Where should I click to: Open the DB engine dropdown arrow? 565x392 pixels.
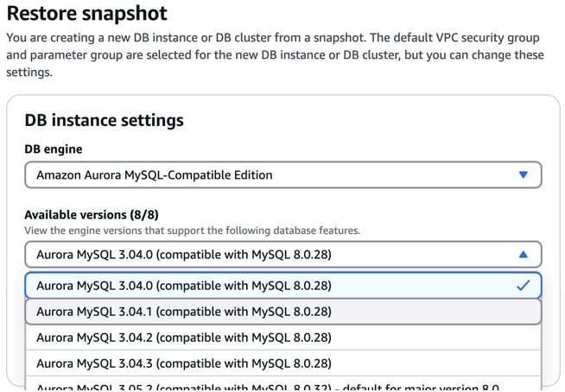coord(522,175)
